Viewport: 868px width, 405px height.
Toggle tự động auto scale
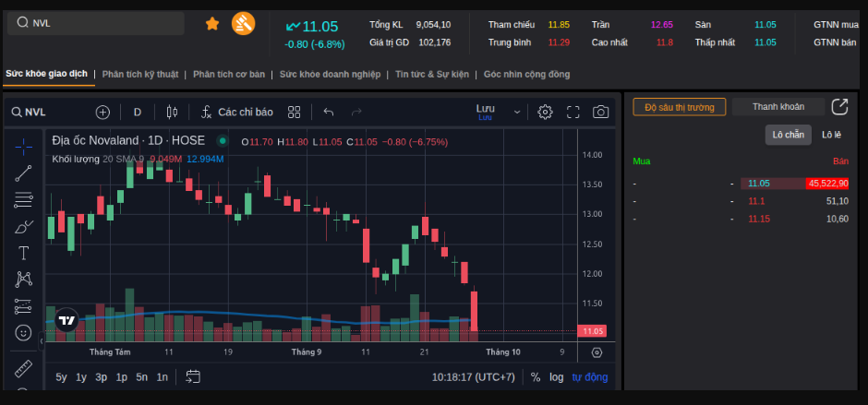tap(589, 377)
